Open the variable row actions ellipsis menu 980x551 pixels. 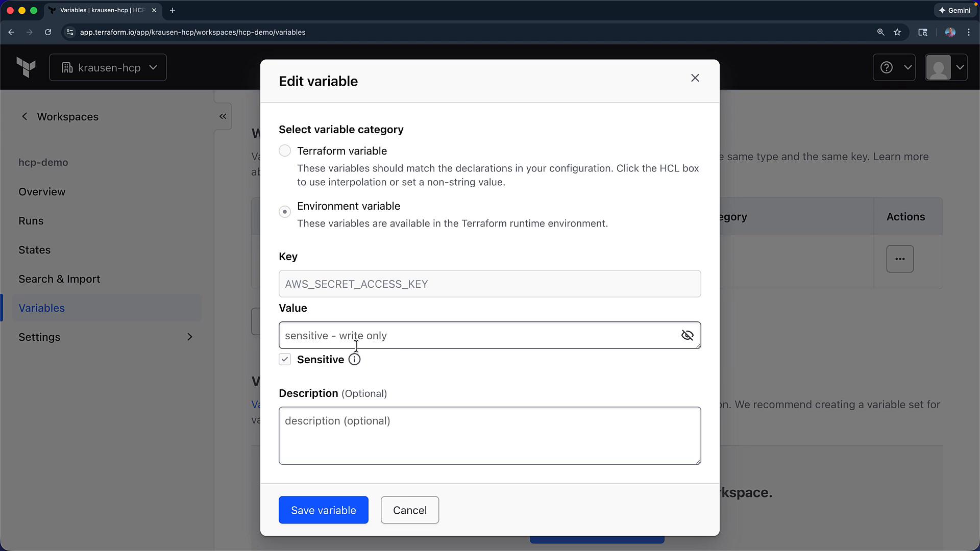900,259
